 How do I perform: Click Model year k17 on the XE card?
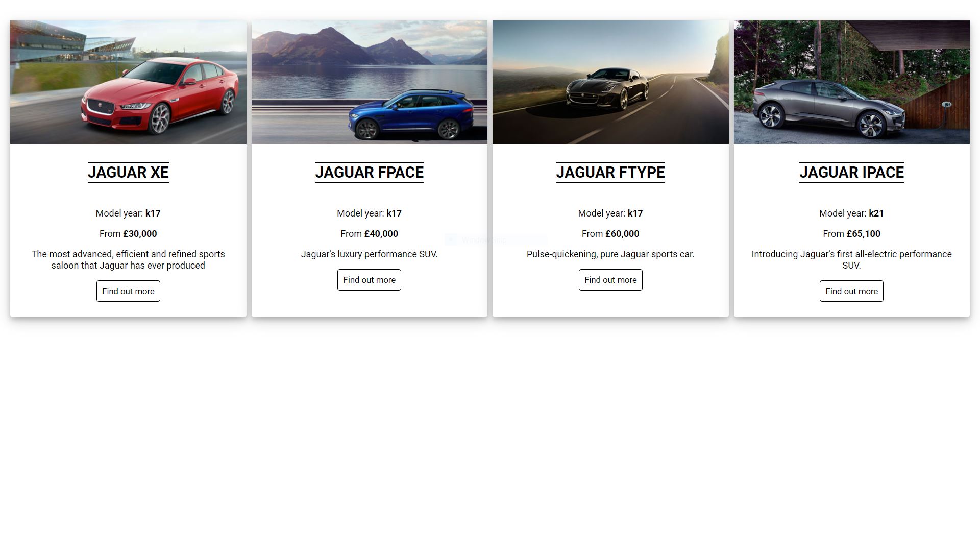(x=128, y=213)
